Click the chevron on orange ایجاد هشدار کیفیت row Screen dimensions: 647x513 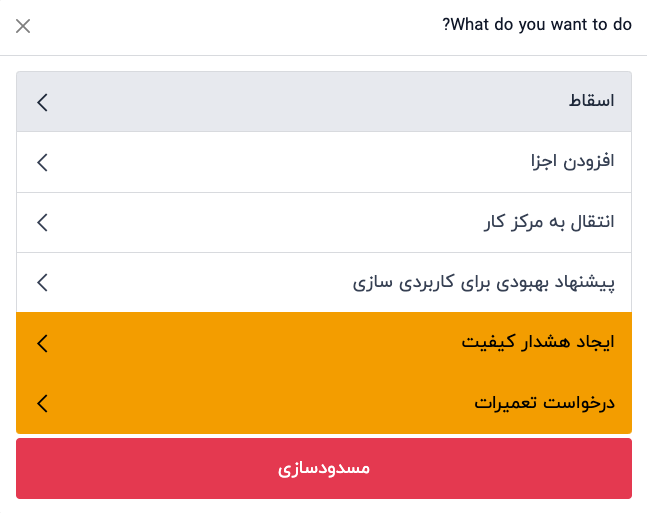click(x=42, y=343)
